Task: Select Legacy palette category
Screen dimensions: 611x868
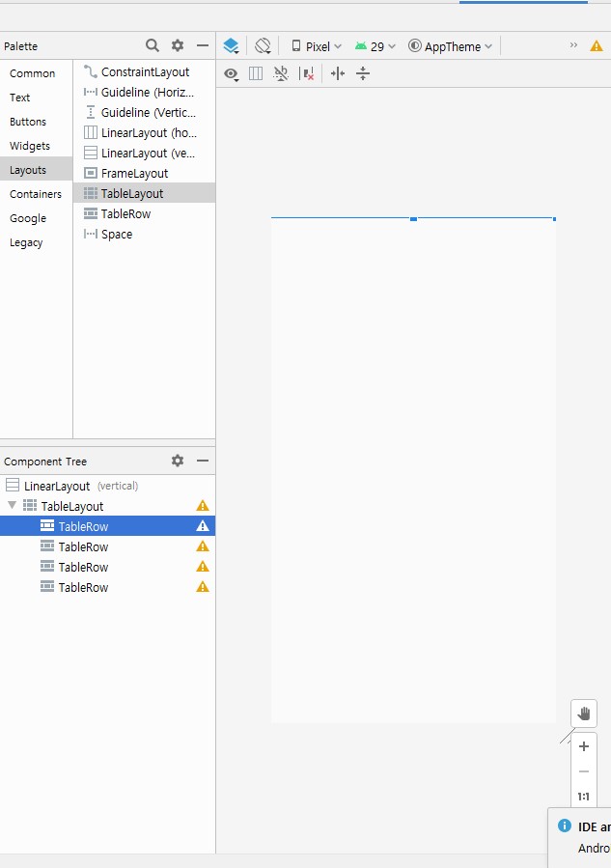Action: [x=36, y=243]
